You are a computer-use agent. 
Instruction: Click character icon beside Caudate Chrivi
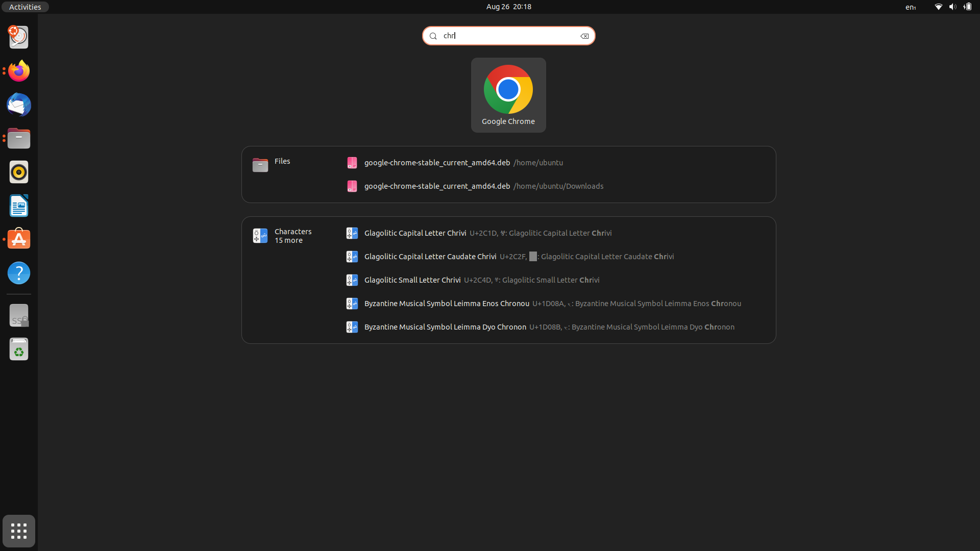click(x=352, y=257)
